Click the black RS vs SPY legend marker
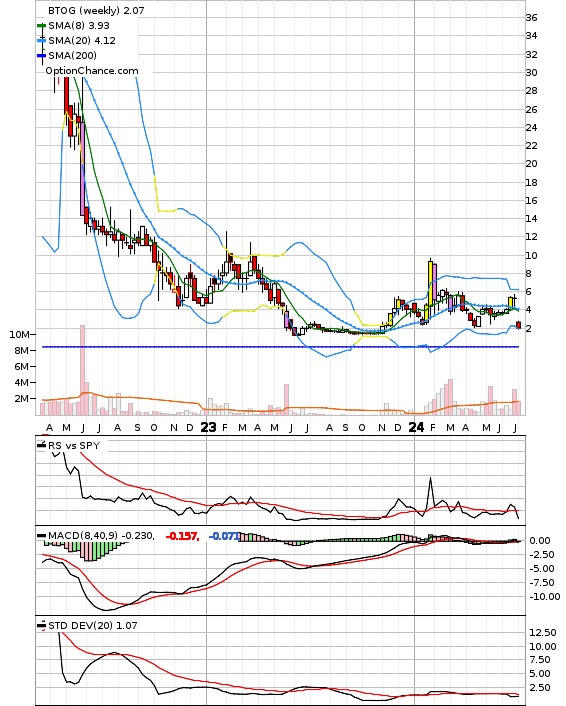Viewport: 566px width, 706px height. [41, 445]
